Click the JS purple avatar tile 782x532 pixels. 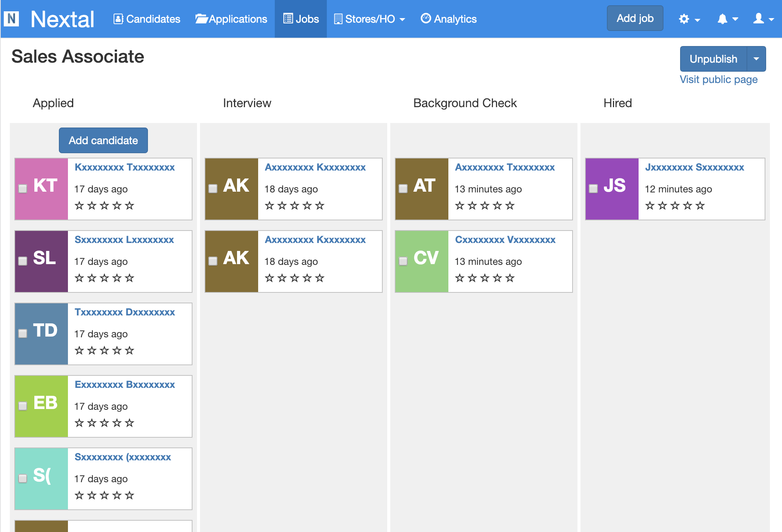[x=612, y=189]
